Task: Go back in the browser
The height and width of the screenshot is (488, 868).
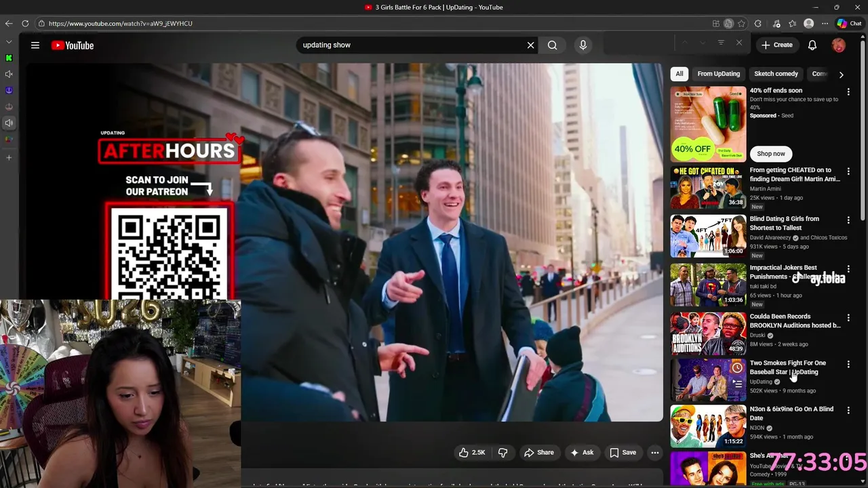Action: click(9, 23)
